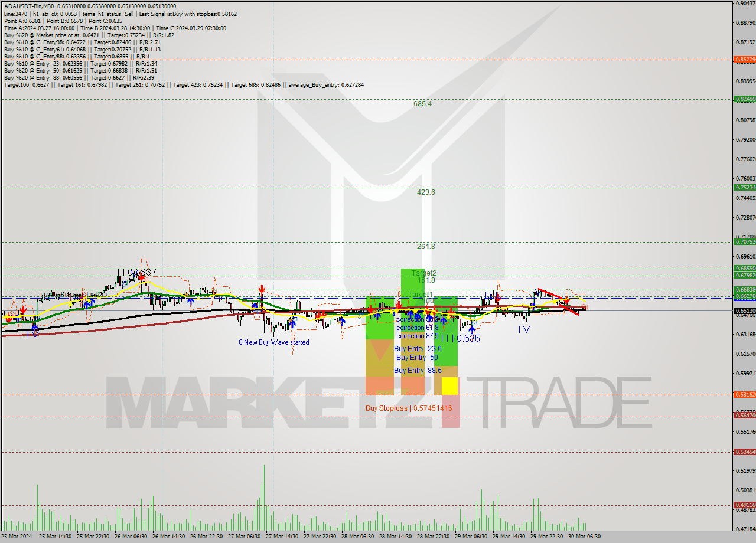This screenshot has width=756, height=543.
Task: Click the 'Target100: 0.6627' summary line
Action: click(184, 85)
